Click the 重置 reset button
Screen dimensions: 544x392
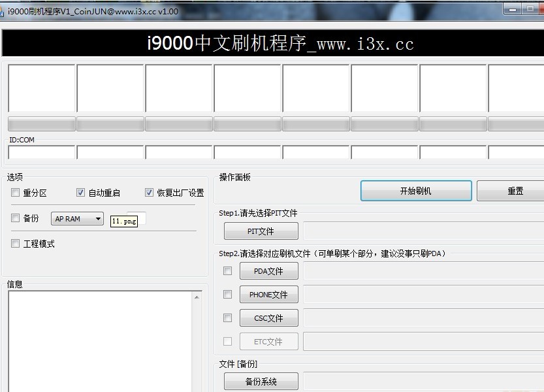coord(511,191)
